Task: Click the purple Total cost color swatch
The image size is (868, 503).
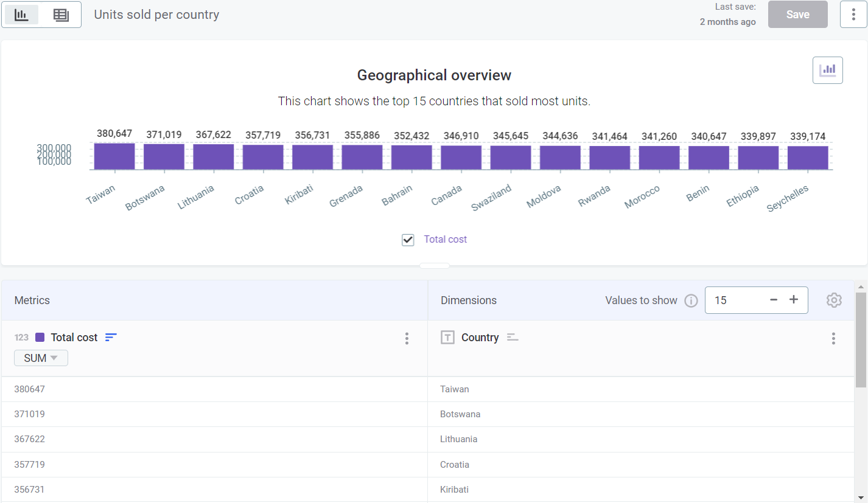Action: pyautogui.click(x=41, y=337)
